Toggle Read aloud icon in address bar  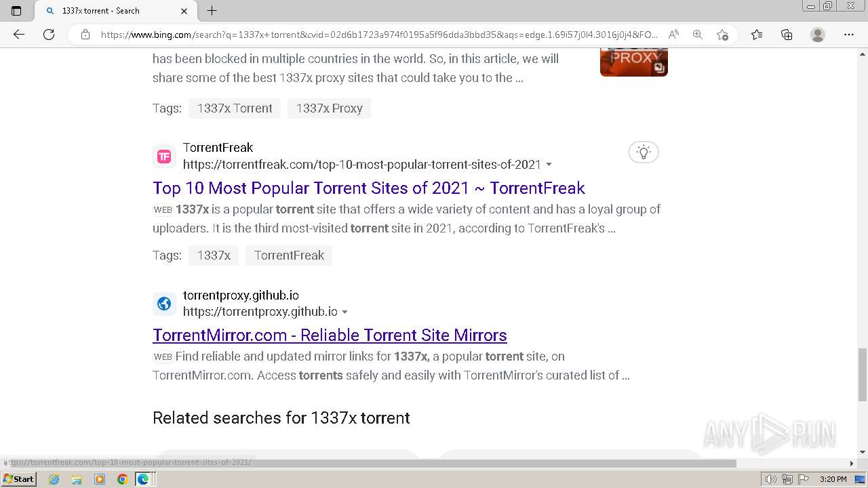tap(673, 35)
